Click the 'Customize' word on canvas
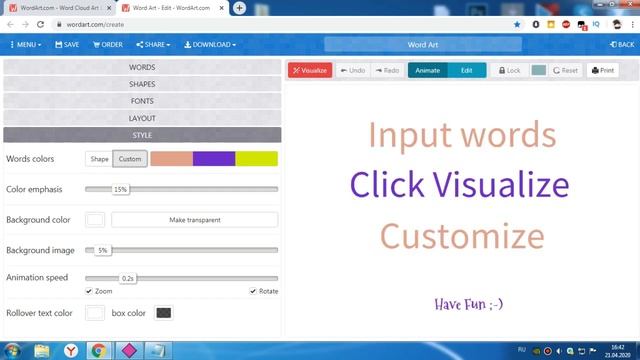Screen dimensions: 640x360 pos(462,236)
